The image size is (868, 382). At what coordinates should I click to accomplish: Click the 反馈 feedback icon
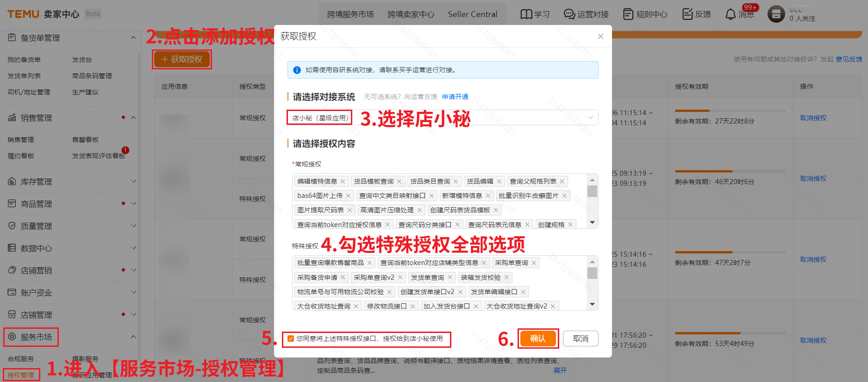687,14
